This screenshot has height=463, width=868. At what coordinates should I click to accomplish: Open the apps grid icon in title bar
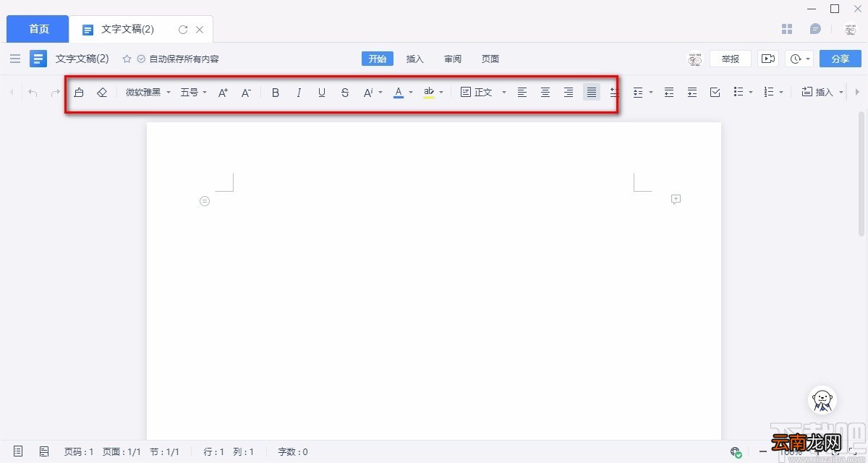(x=788, y=29)
